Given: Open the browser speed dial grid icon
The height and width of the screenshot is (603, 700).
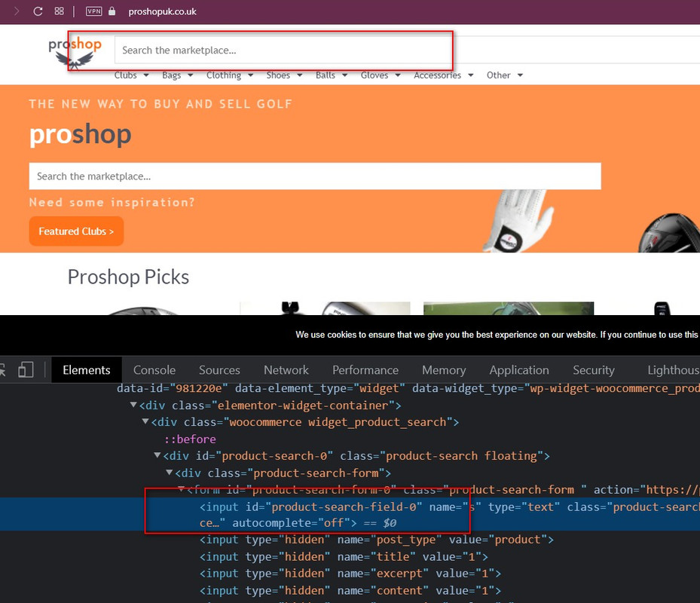Looking at the screenshot, I should (x=60, y=11).
